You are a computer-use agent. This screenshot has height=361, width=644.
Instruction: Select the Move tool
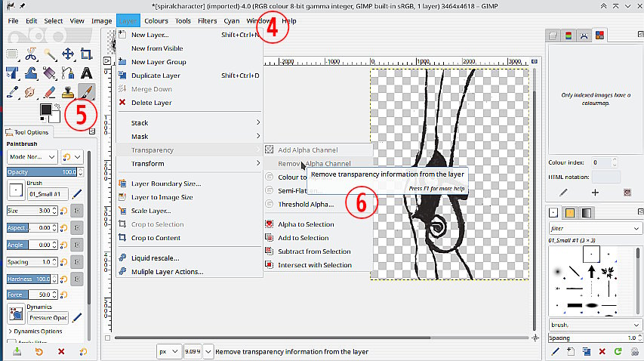68,54
